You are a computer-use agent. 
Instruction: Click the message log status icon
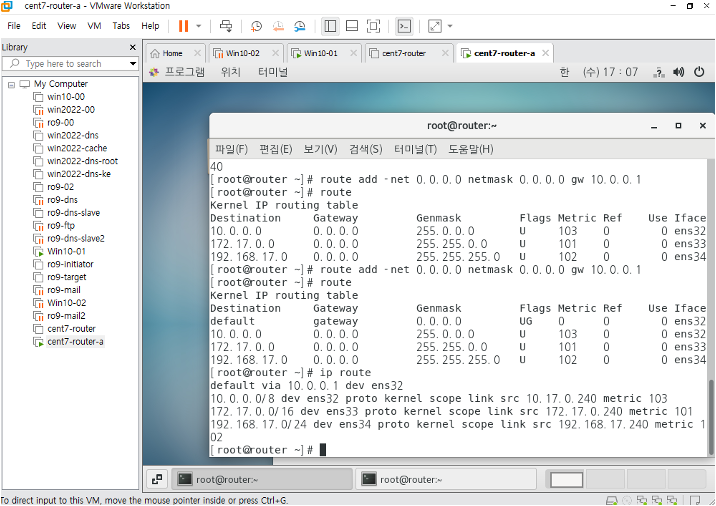695,501
